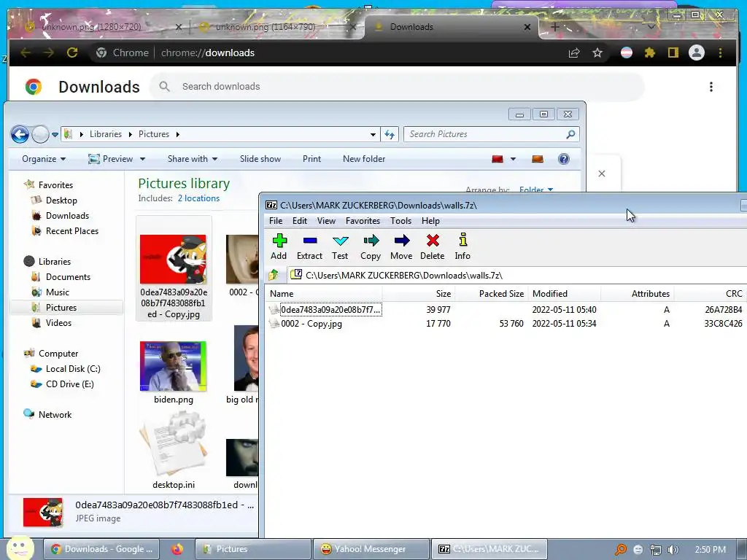This screenshot has height=560, width=747.
Task: Click the Search Pictures box
Action: (x=491, y=134)
